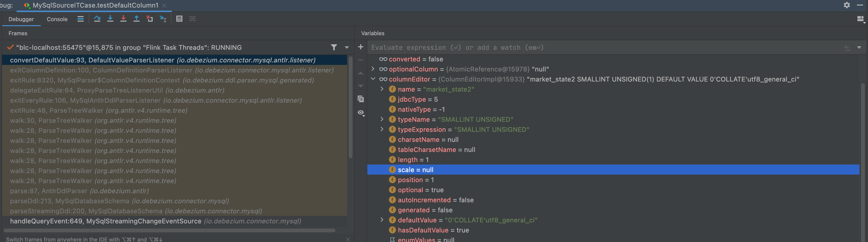Click the Drop Frame icon

(150, 19)
